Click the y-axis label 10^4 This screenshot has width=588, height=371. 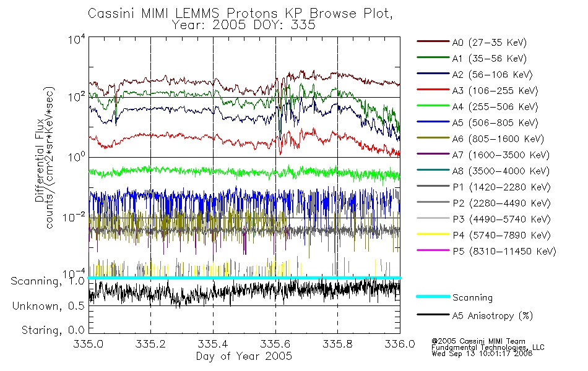[77, 40]
